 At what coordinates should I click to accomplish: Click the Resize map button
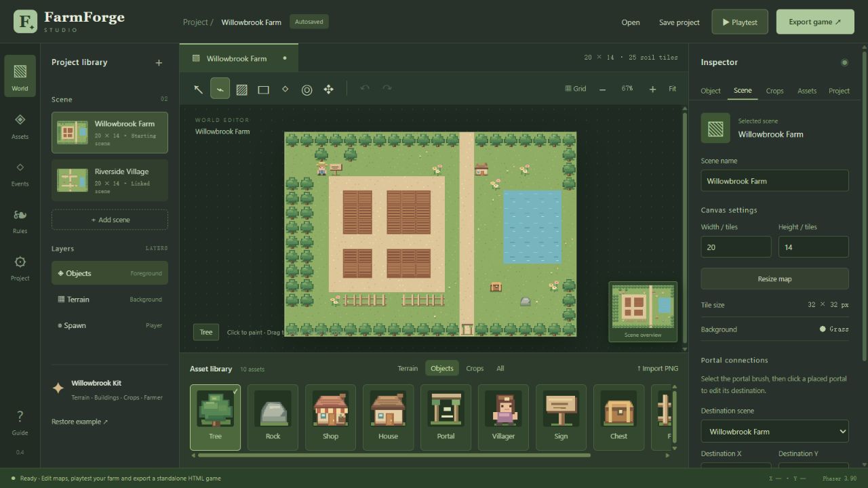point(774,279)
